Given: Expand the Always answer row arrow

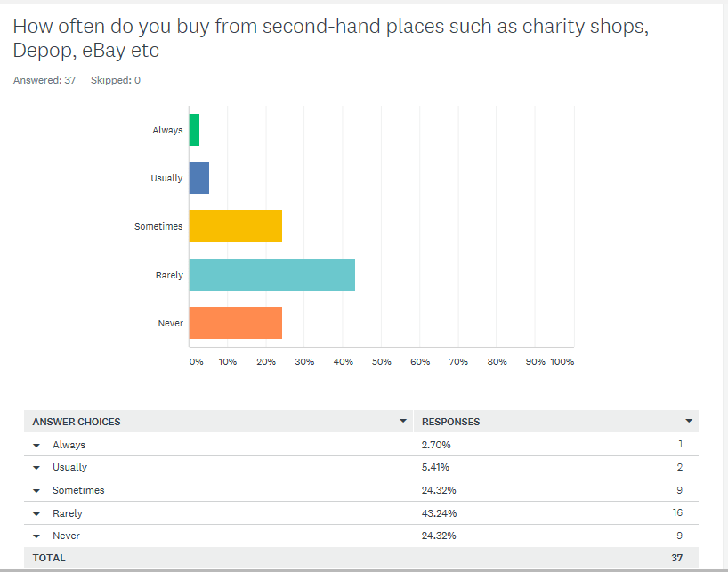Looking at the screenshot, I should [x=36, y=445].
